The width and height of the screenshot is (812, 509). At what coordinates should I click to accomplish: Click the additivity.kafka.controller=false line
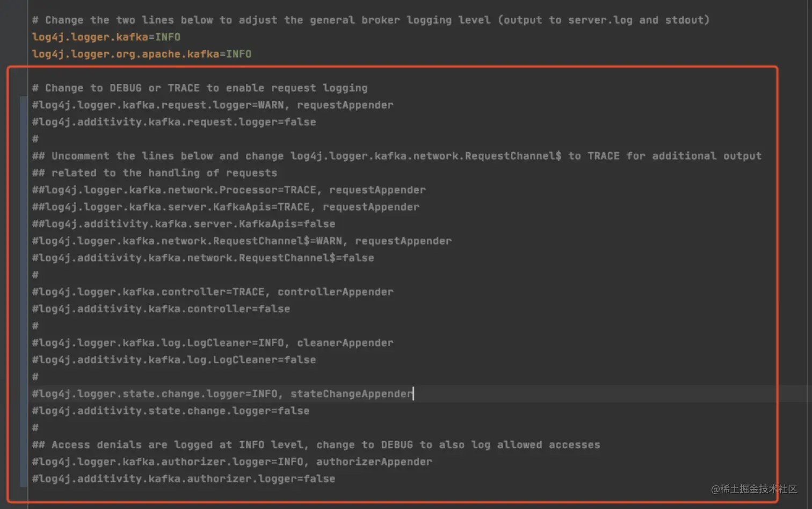[161, 309]
